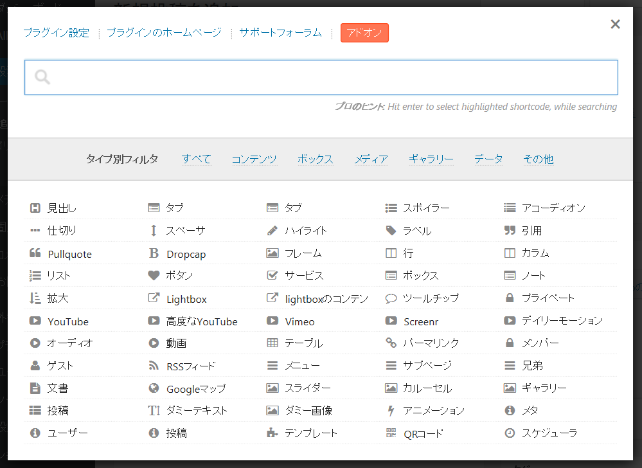Select the テンプレート puzzle piece icon

click(x=273, y=434)
